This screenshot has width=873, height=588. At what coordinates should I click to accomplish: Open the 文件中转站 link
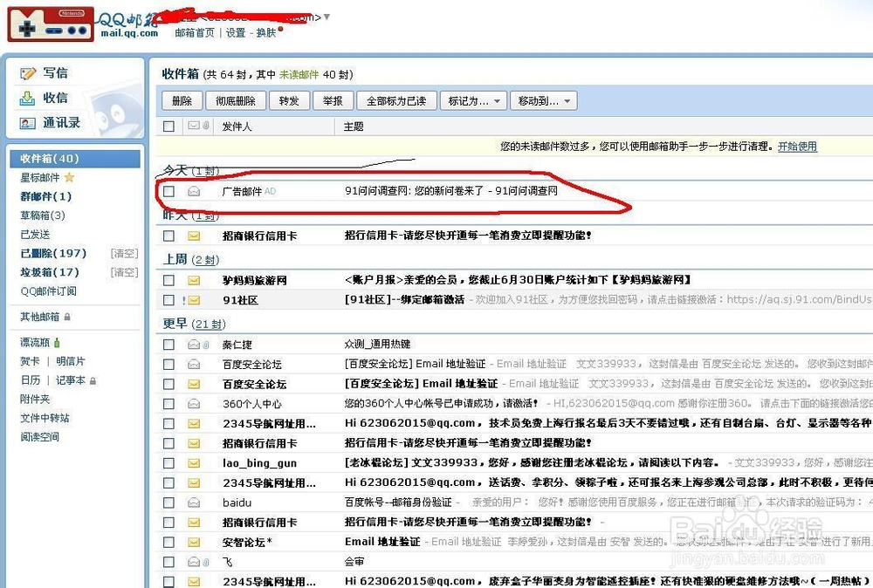tap(45, 418)
